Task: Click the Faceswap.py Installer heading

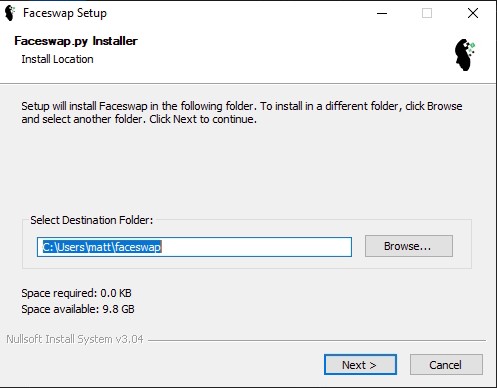Action: 76,41
